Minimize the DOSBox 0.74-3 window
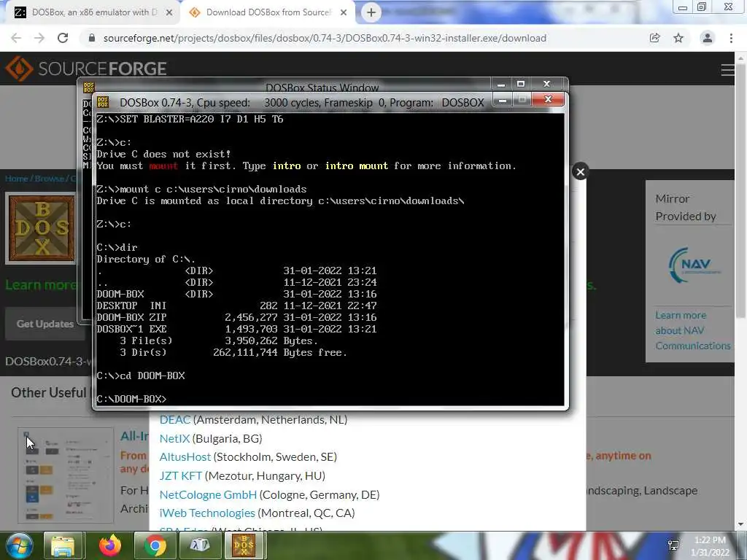This screenshot has height=560, width=747. click(x=503, y=99)
